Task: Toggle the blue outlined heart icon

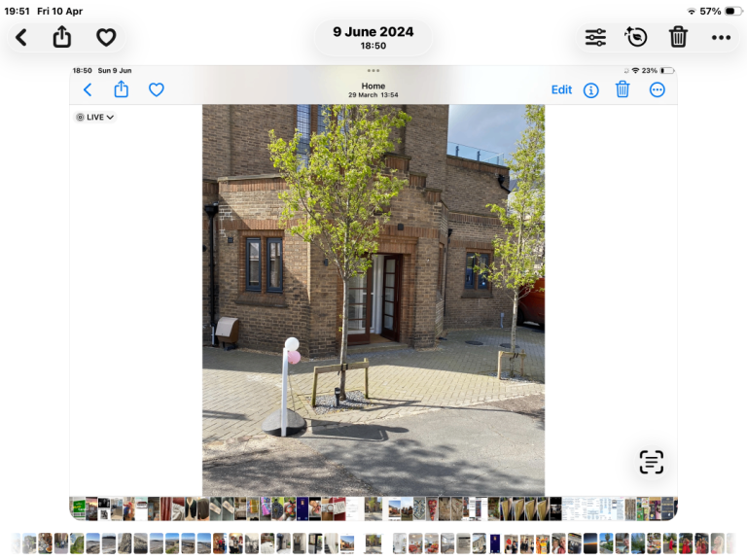Action: coord(156,89)
